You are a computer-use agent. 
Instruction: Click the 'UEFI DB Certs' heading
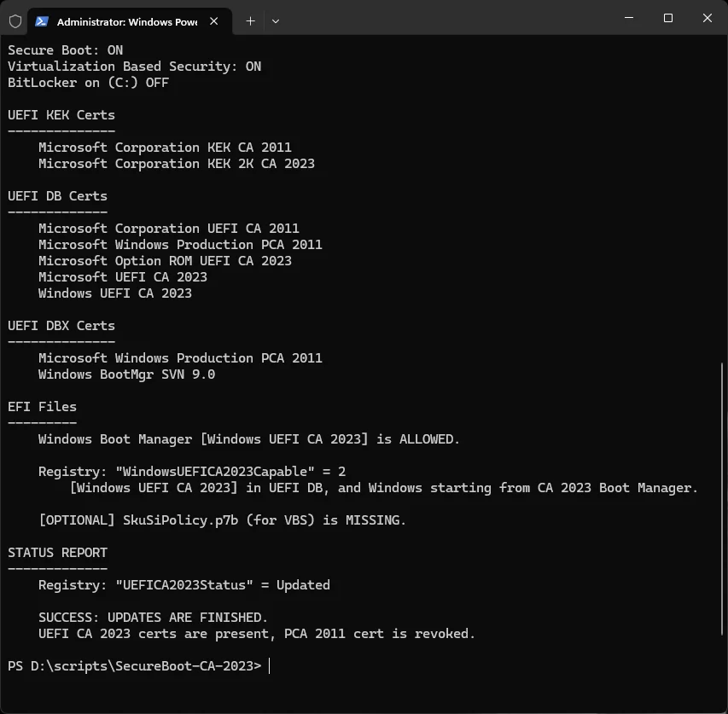pos(57,196)
